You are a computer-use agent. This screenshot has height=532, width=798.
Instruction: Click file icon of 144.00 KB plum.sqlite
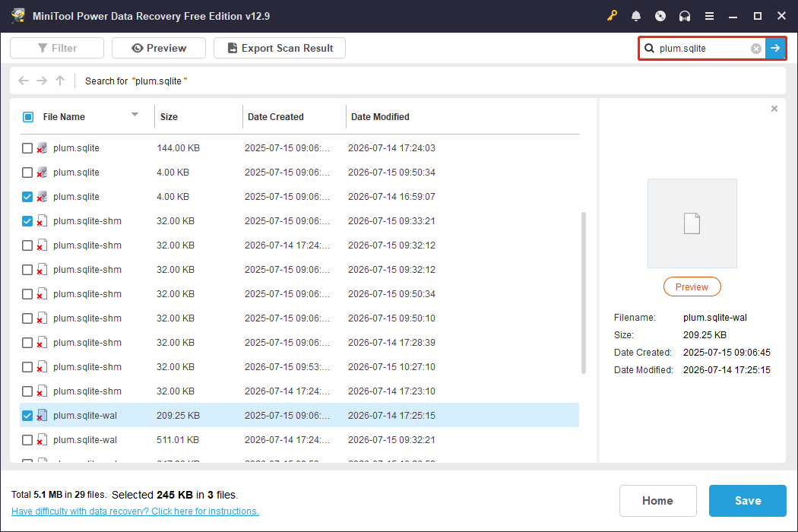tap(43, 148)
